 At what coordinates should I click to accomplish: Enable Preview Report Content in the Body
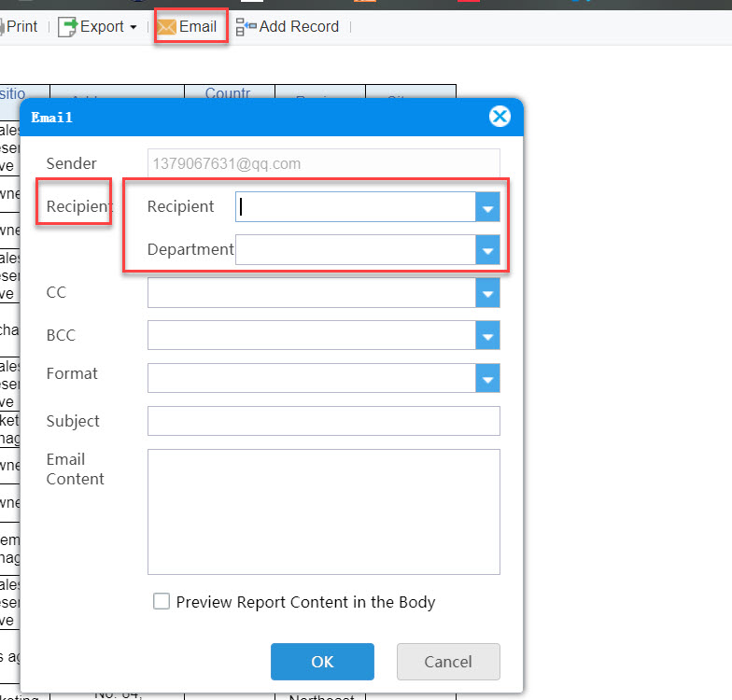tap(162, 601)
